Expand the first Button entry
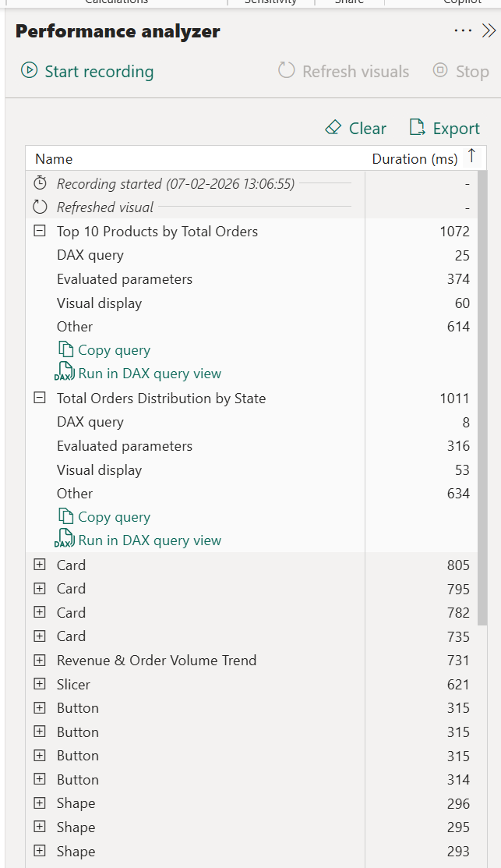This screenshot has height=868, width=501. click(40, 708)
